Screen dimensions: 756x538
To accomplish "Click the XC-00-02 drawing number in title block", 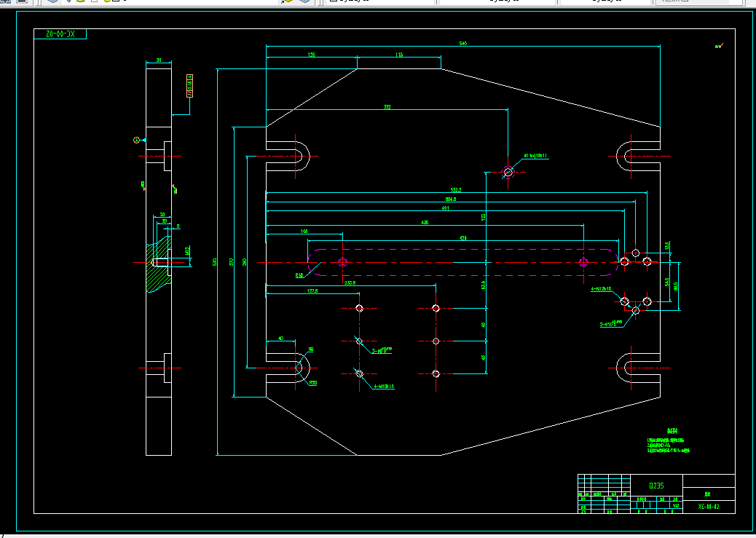I will click(x=709, y=507).
